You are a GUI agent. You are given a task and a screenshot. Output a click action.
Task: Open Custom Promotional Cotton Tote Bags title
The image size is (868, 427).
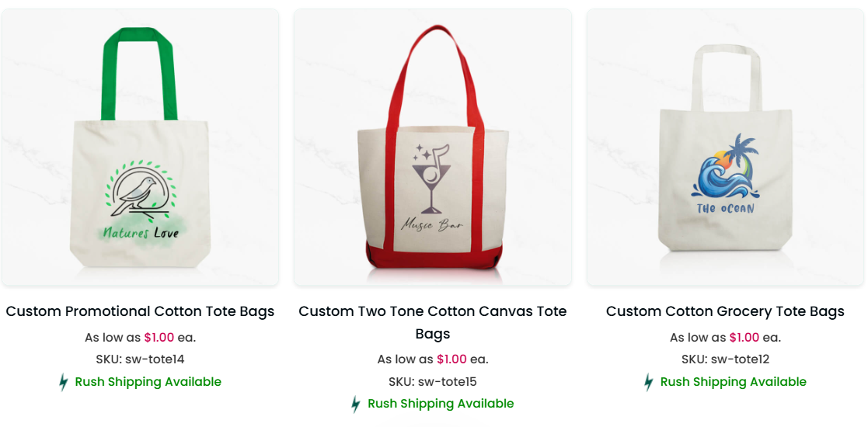click(x=140, y=311)
